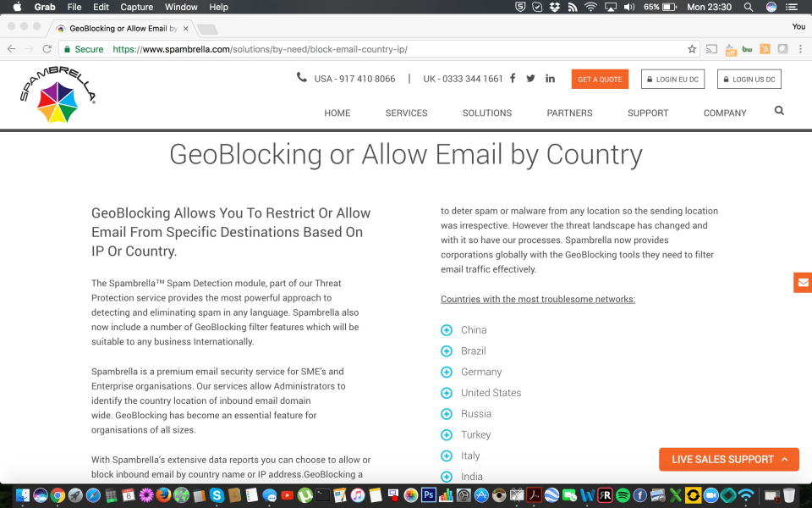Open site search with the magnifier icon
812x508 pixels.
pos(778,110)
